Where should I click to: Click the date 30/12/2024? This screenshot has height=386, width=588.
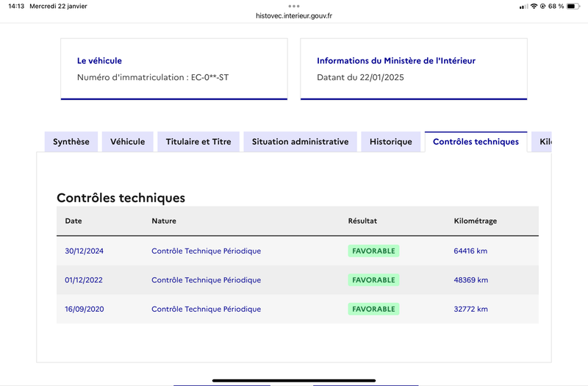[84, 251]
